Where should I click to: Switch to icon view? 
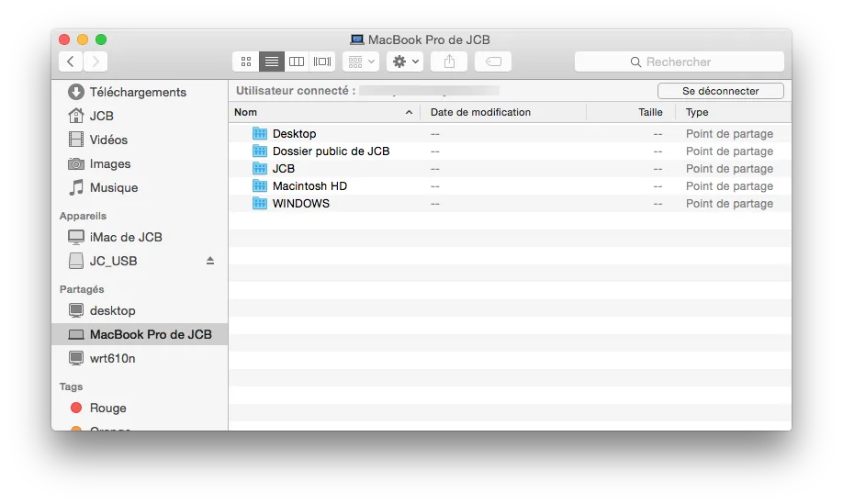246,62
